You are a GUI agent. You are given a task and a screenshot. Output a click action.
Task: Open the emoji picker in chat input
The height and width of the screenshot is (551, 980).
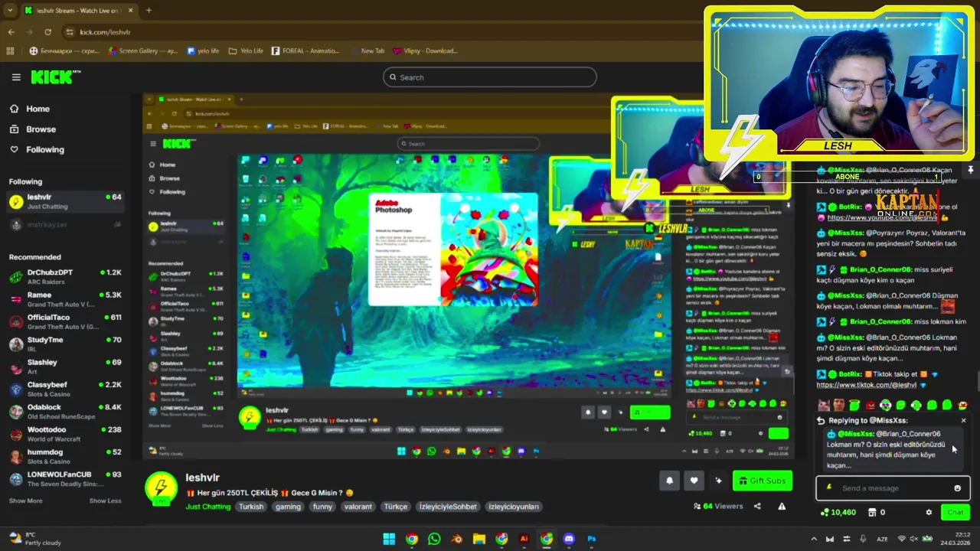[957, 488]
